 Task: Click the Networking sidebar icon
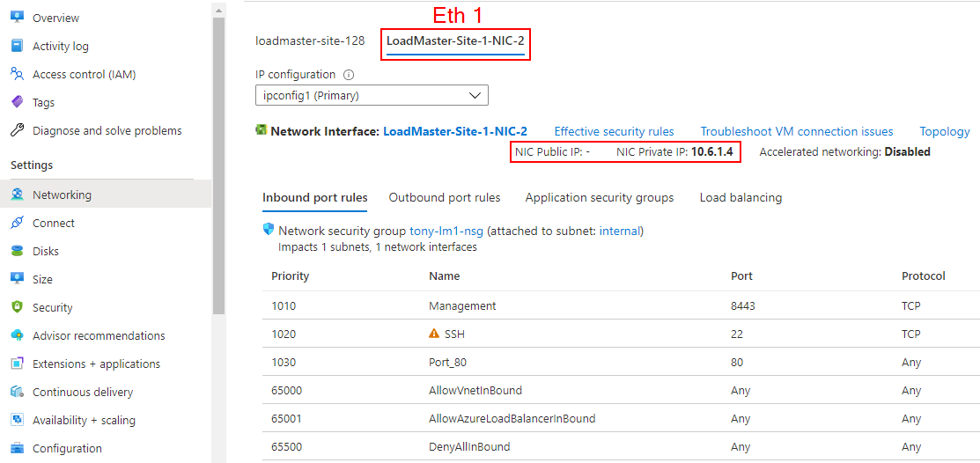point(18,195)
